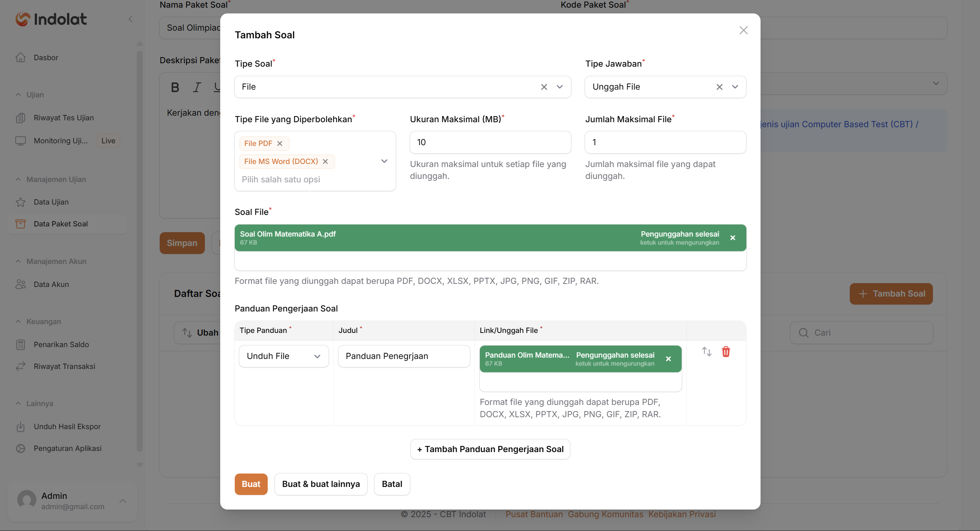
Task: Delete the guide row with trash icon
Action: (x=726, y=352)
